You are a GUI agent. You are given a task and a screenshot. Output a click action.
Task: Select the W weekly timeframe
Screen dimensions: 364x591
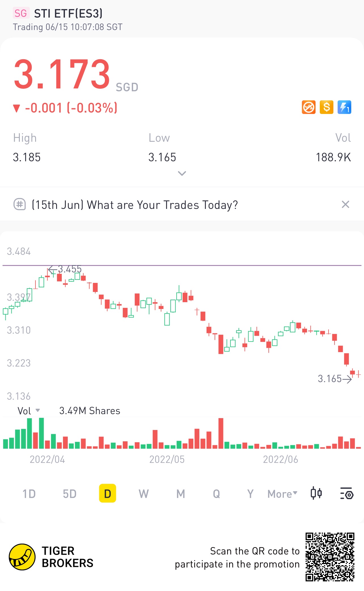coord(143,494)
